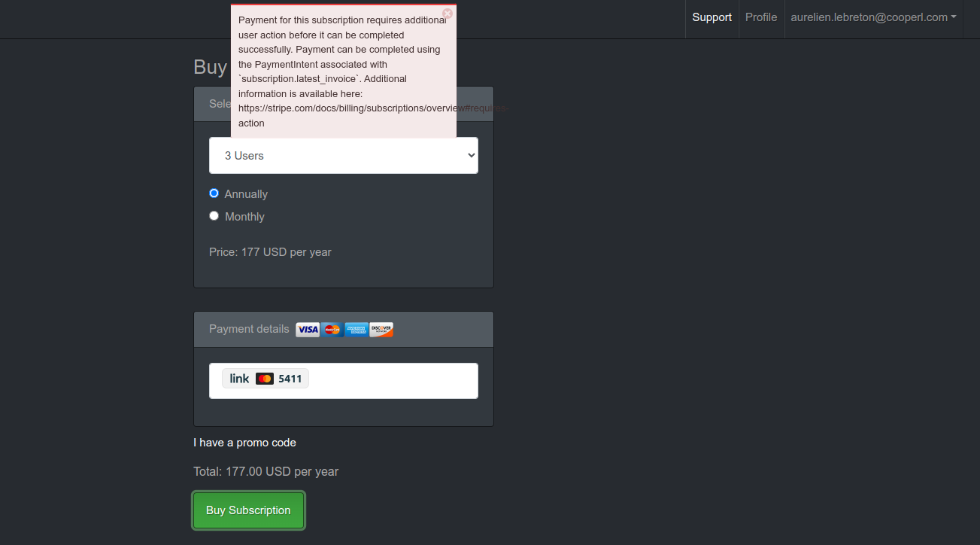Click the Mastercard logo in Payment details header
Viewport: 980px width, 545px height.
pyautogui.click(x=332, y=330)
